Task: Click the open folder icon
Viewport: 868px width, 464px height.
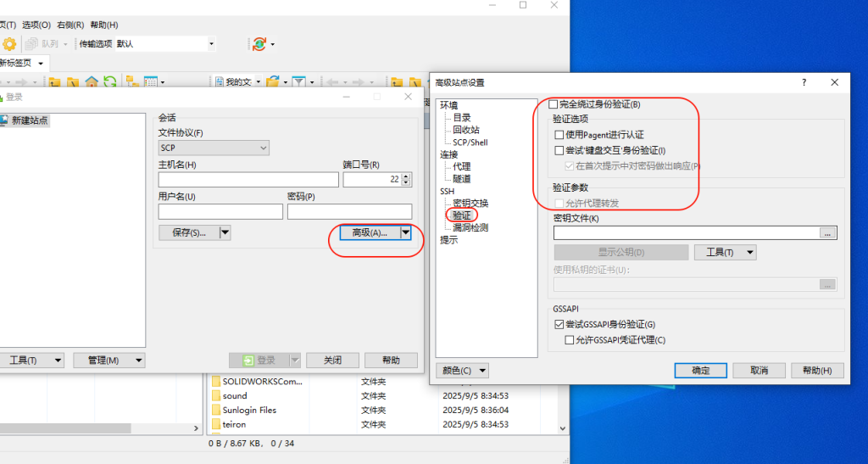Action: click(x=272, y=82)
